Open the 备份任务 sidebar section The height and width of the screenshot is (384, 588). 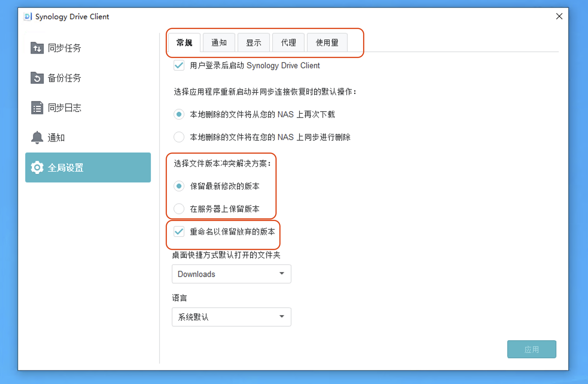(88, 78)
